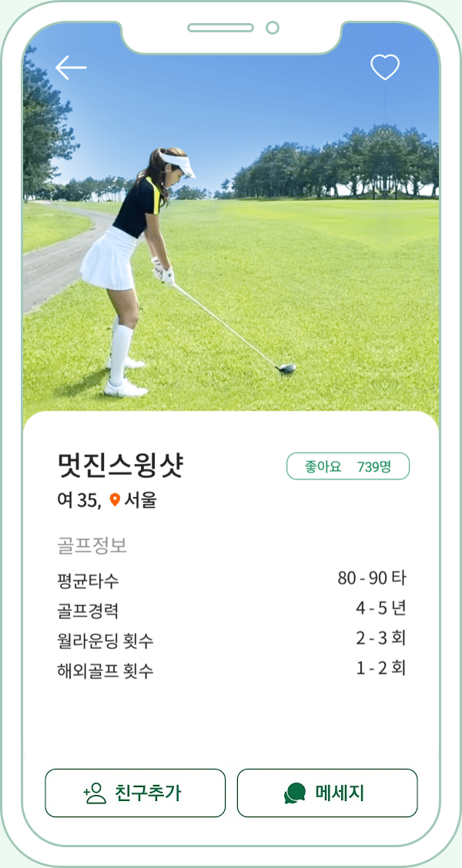The width and height of the screenshot is (462, 868).
Task: Click the 4 - 5 년 value
Action: [x=380, y=608]
